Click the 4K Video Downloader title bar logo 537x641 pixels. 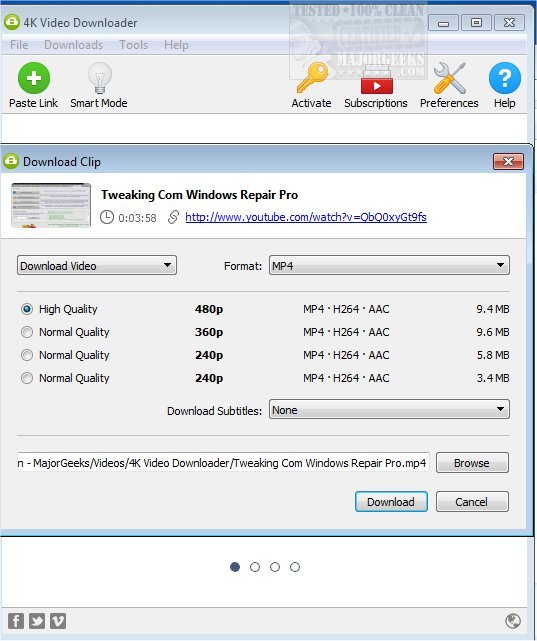[x=12, y=22]
